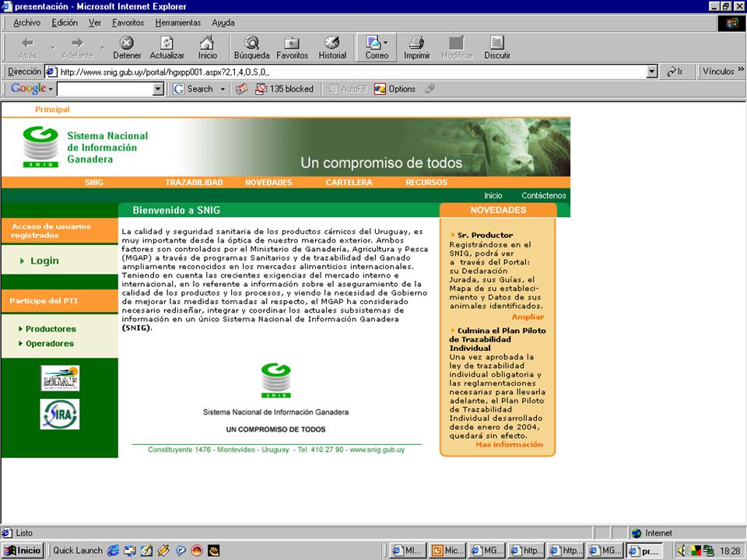Open the Productores link
Viewport: 747px width, 560px height.
tap(51, 329)
